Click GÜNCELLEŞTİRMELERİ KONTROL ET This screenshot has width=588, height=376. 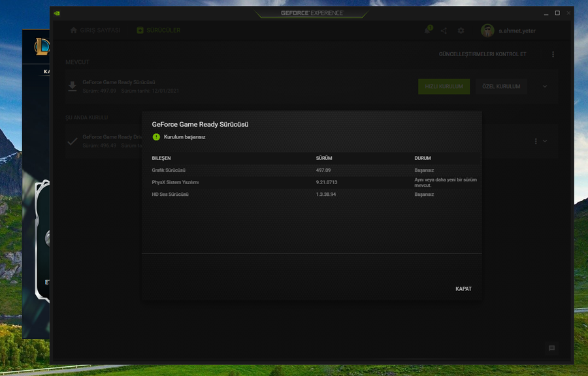(x=482, y=54)
